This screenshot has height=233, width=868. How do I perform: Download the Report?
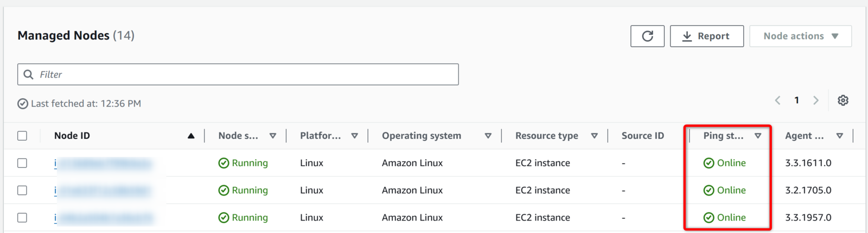pyautogui.click(x=706, y=36)
